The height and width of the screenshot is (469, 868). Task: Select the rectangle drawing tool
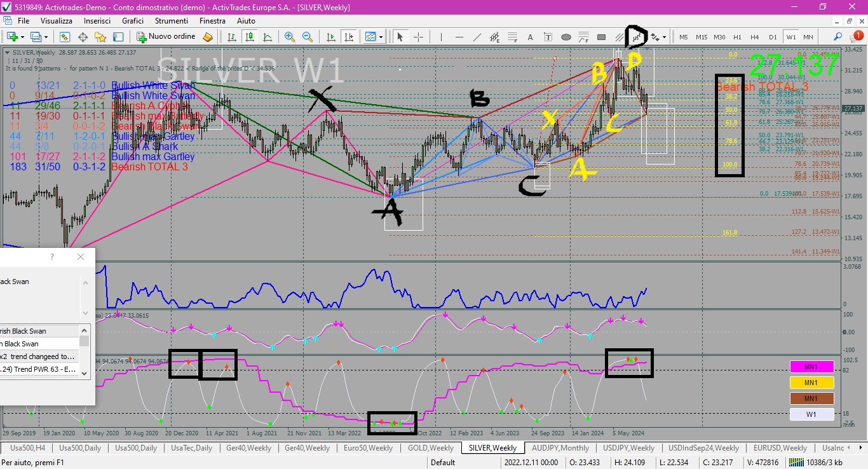(602, 37)
